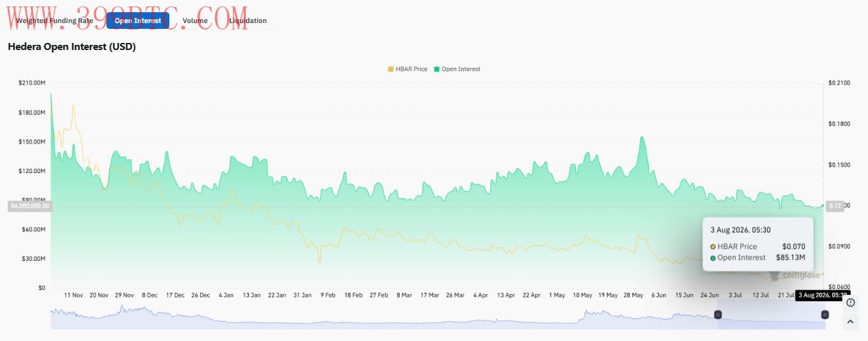The image size is (868, 341).
Task: Click the '27 Feb' x-axis date
Action: pyautogui.click(x=379, y=295)
